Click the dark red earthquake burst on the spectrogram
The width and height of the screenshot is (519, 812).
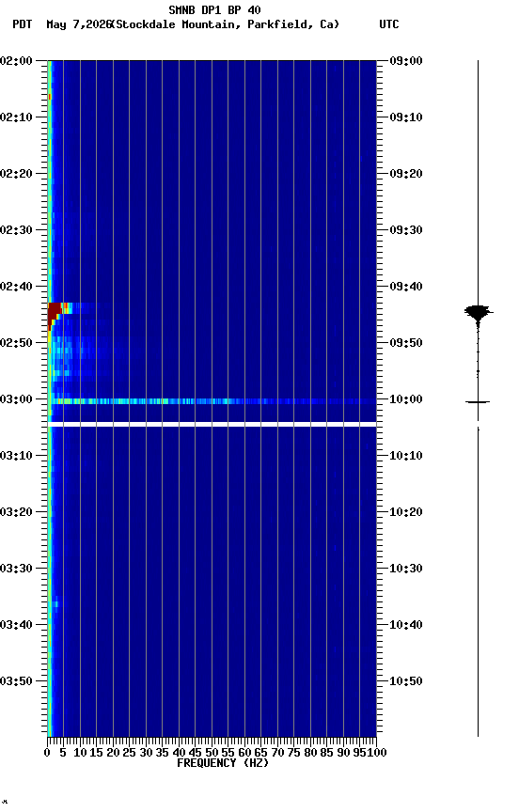click(55, 313)
